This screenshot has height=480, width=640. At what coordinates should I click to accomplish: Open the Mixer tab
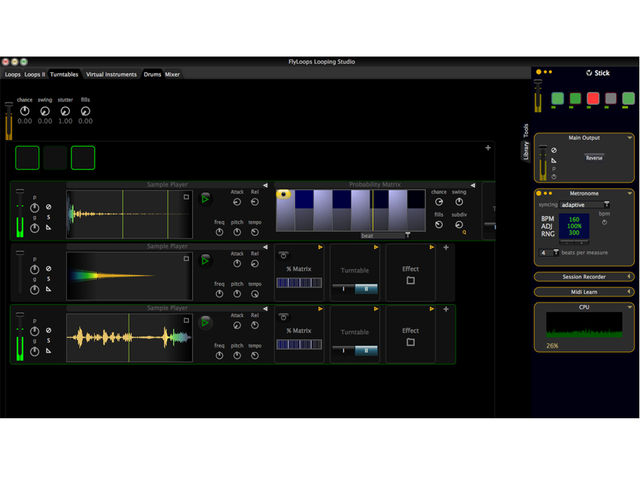(172, 74)
